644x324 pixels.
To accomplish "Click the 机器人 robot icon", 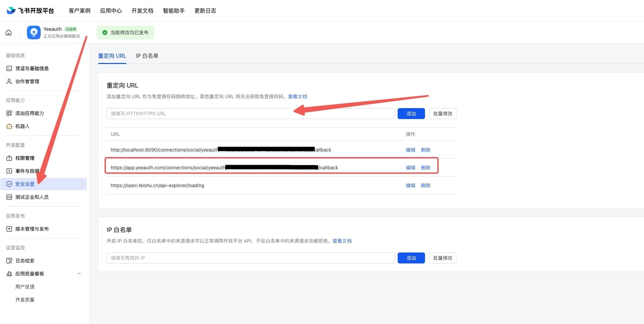I will pos(9,126).
